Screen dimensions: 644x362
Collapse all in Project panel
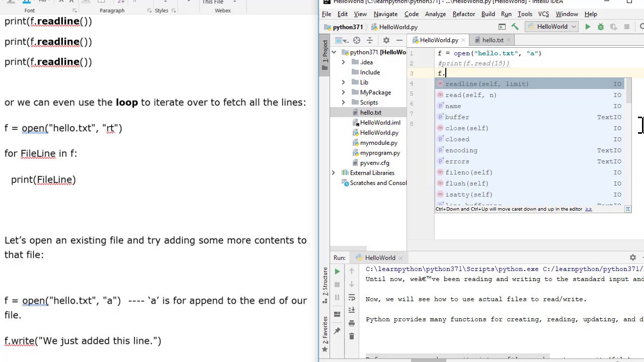[370, 40]
